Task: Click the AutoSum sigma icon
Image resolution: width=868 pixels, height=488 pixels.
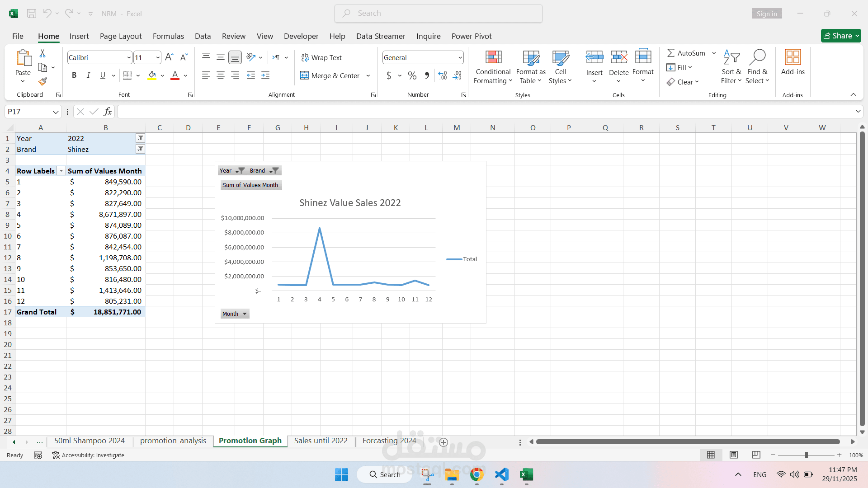Action: [671, 53]
